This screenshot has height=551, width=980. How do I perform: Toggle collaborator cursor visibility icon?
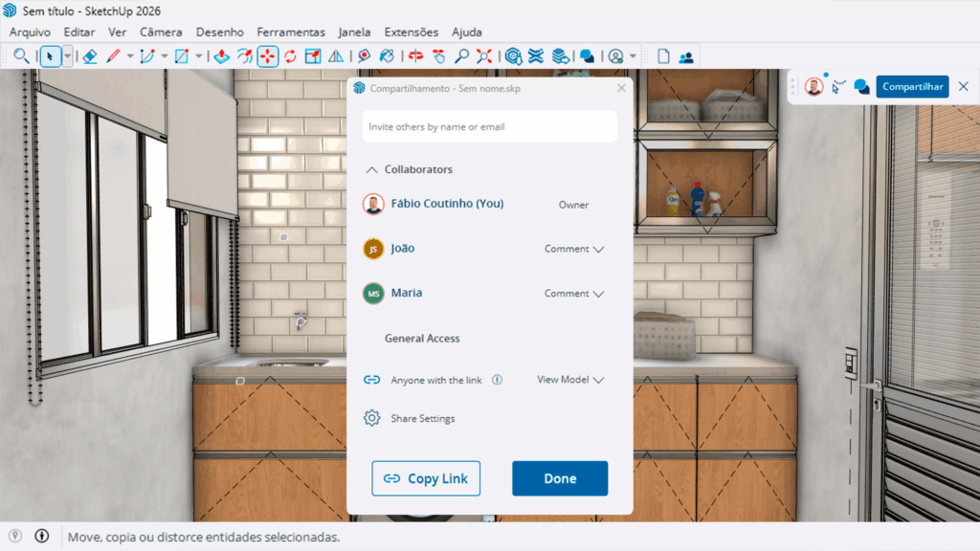tap(838, 87)
